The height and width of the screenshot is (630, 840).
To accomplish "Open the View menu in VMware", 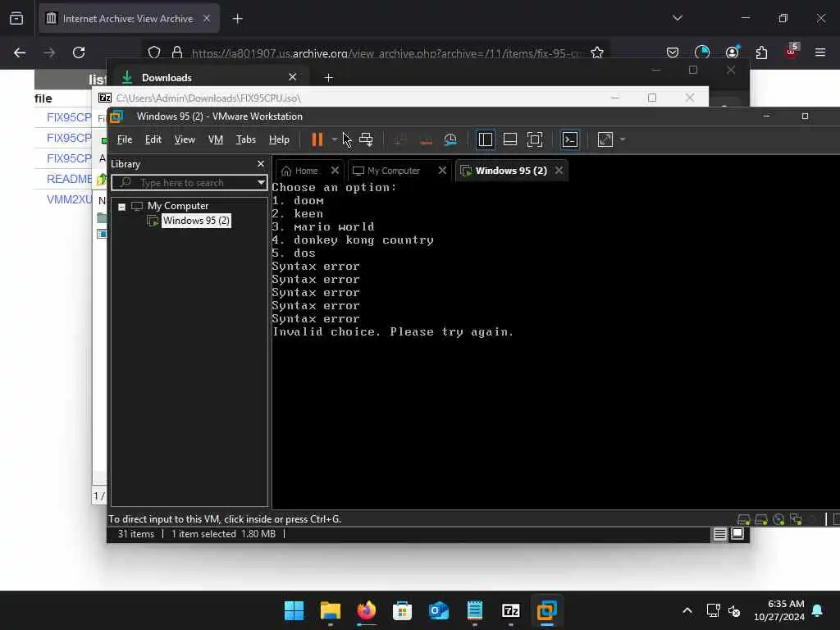I will [185, 139].
